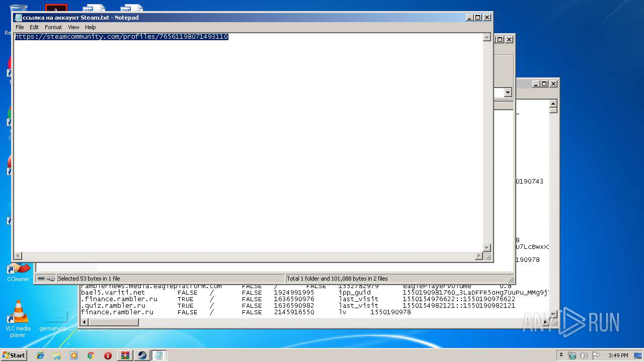Close the middle background window
Viewport: 644px width, 362px height.
(509, 39)
